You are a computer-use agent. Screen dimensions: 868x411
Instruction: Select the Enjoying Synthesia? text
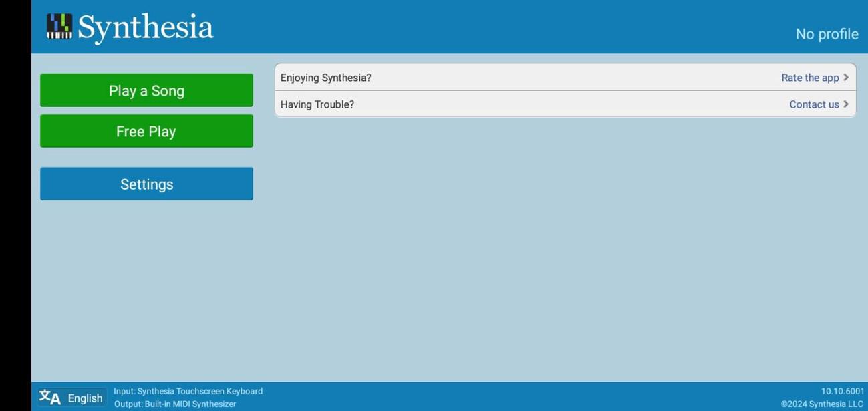click(x=325, y=78)
